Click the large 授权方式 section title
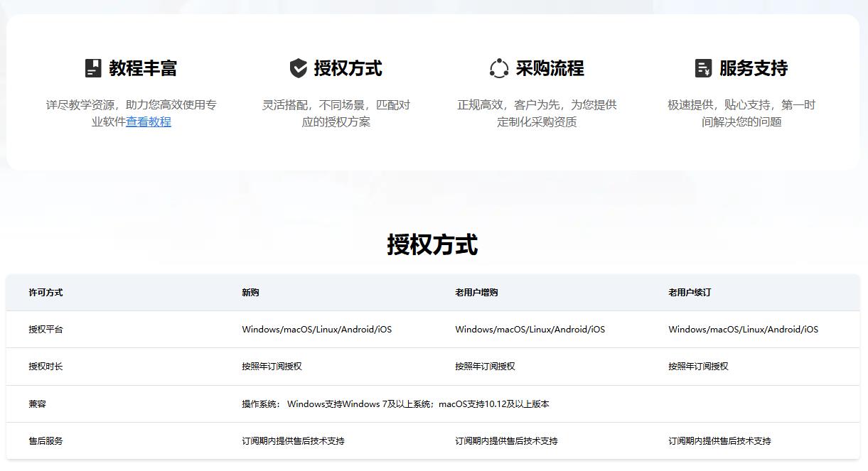 point(432,244)
